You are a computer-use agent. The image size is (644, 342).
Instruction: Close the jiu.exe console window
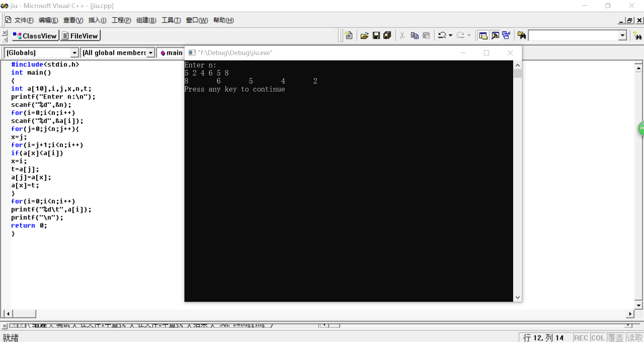click(x=510, y=53)
